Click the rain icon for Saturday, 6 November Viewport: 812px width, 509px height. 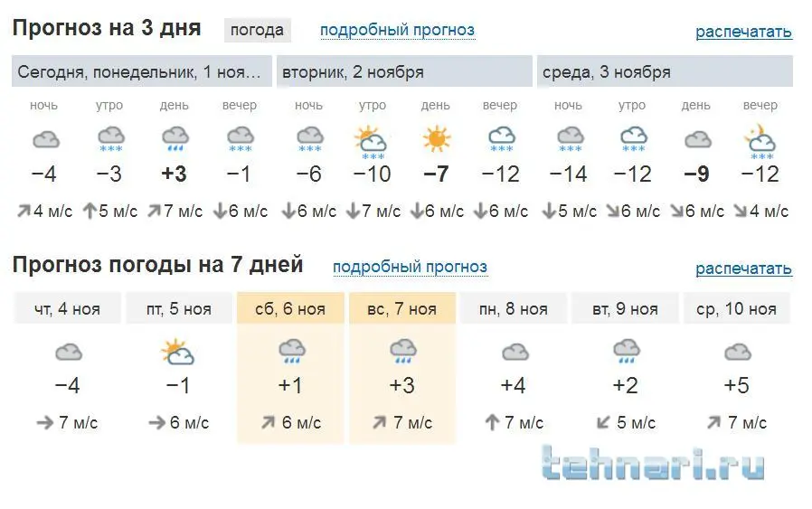click(x=290, y=352)
